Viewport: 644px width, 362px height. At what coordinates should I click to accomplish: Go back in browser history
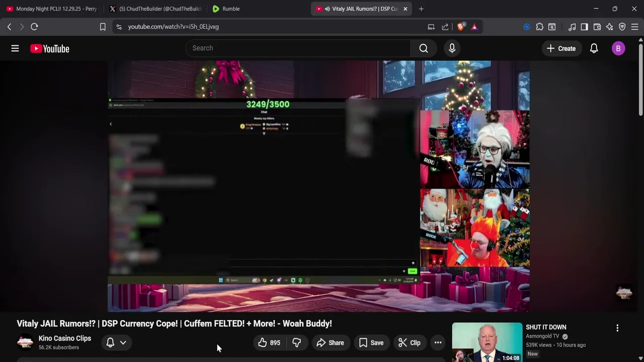click(x=9, y=27)
